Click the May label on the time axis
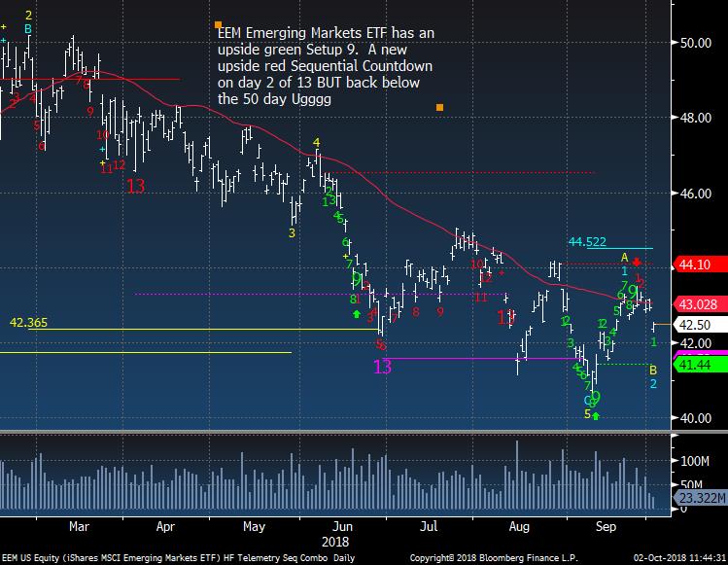The width and height of the screenshot is (728, 565). (x=254, y=526)
